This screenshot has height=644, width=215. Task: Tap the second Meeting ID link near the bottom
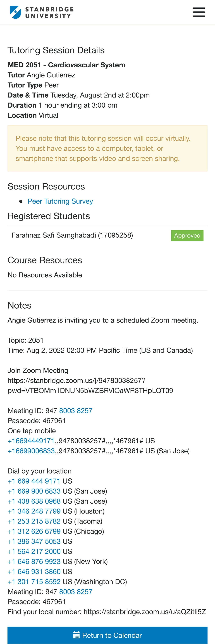point(76,592)
